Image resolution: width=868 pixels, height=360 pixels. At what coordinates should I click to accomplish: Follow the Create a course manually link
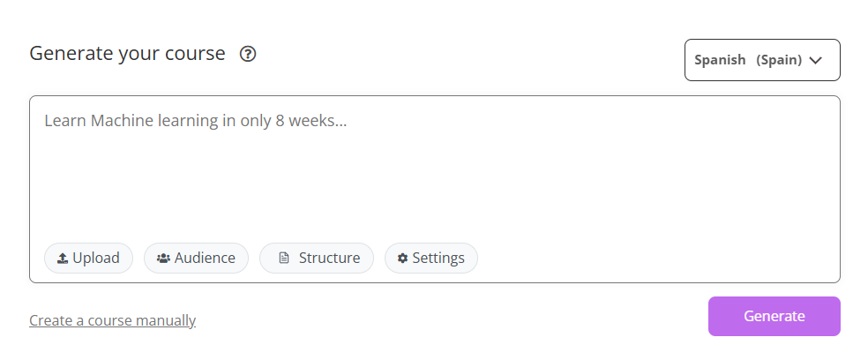click(x=112, y=320)
